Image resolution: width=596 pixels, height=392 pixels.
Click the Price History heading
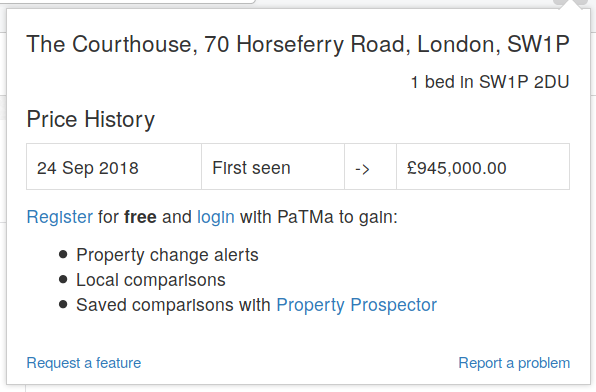(91, 119)
